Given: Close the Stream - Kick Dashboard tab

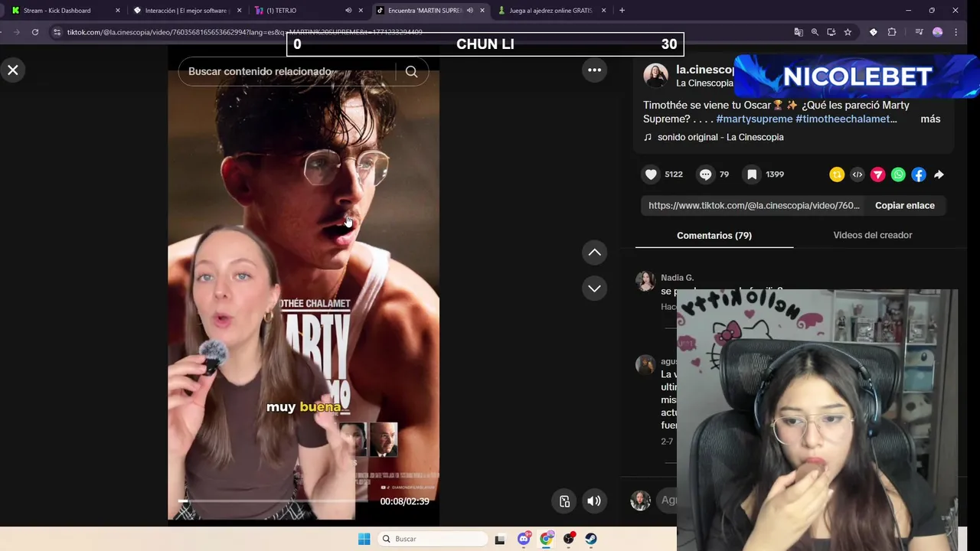Looking at the screenshot, I should pos(118,11).
